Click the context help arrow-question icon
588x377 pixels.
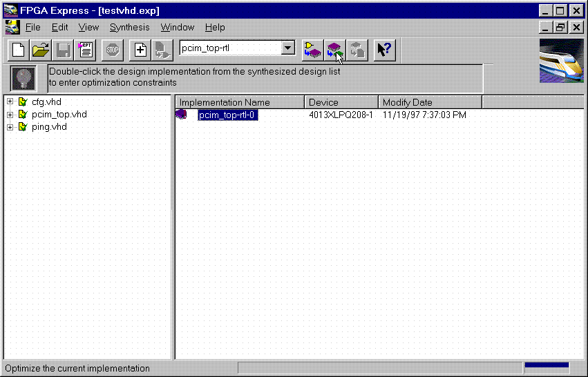[x=384, y=50]
